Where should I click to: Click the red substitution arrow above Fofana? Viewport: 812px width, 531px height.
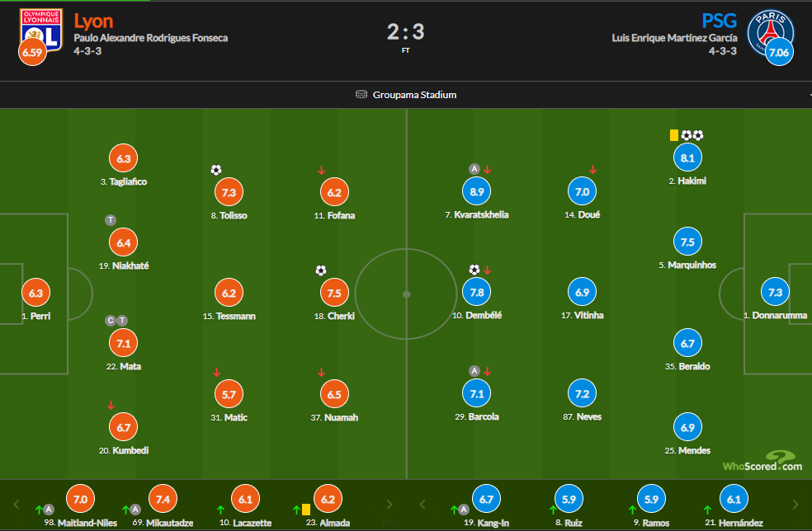point(321,171)
